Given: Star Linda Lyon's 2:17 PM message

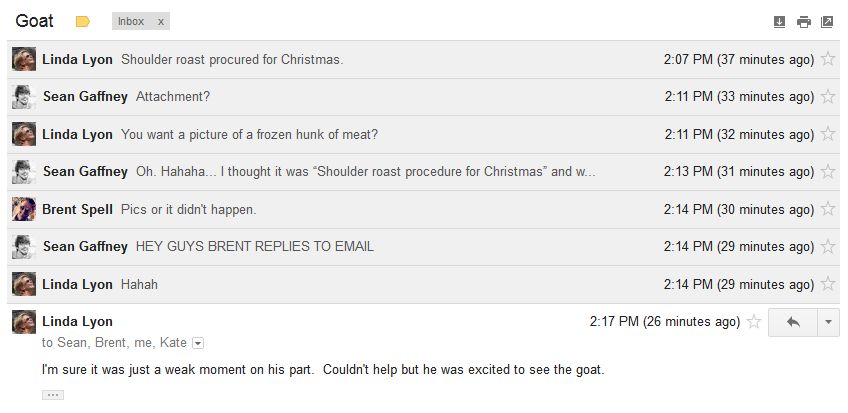Looking at the screenshot, I should 754,322.
